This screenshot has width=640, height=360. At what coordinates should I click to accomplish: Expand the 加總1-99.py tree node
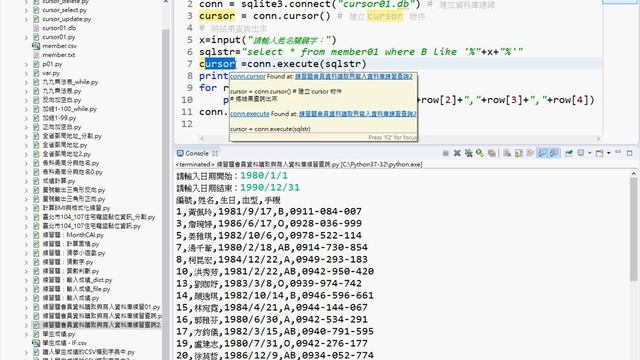pos(27,118)
